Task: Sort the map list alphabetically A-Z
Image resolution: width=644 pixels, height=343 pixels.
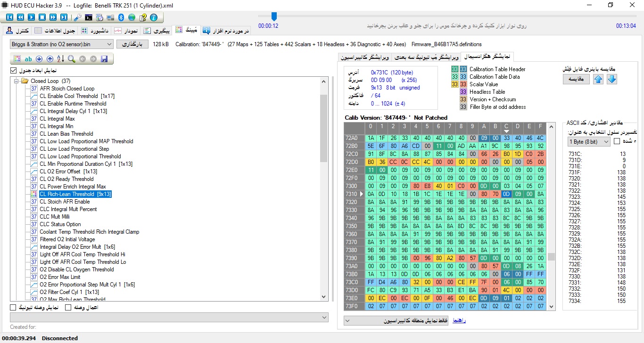Action: coord(60,59)
